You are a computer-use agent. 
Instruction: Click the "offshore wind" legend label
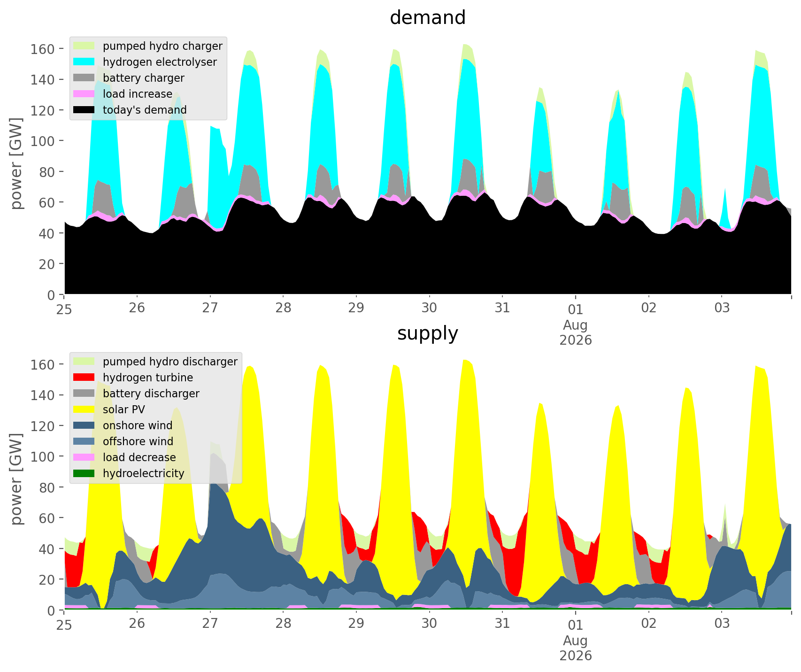pyautogui.click(x=138, y=441)
